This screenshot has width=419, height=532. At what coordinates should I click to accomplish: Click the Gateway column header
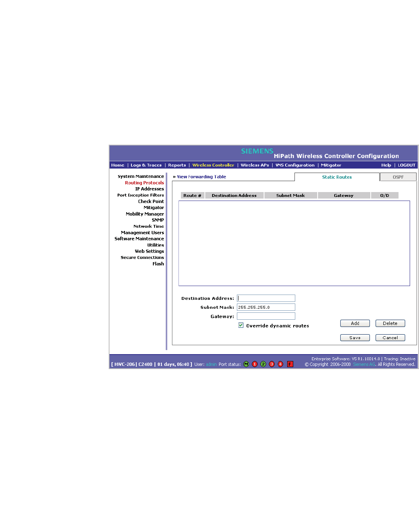pos(344,195)
